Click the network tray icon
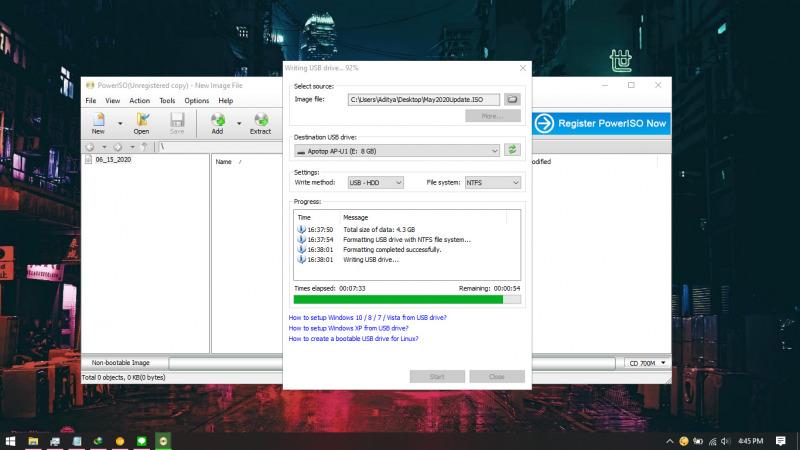 click(x=712, y=441)
